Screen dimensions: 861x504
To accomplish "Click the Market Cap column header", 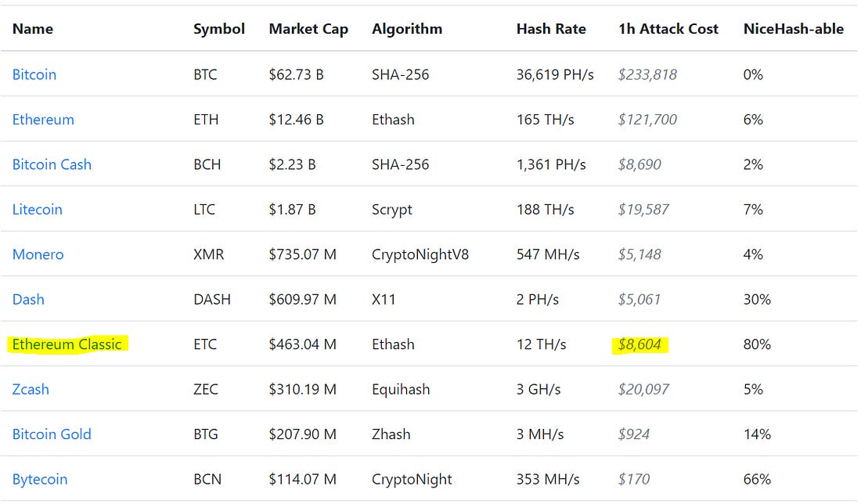I will 308,29.
